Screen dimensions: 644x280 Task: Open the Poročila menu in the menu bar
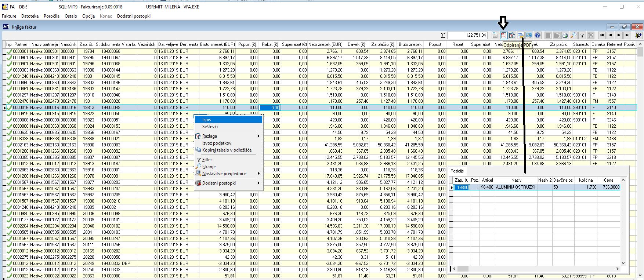[x=51, y=16]
